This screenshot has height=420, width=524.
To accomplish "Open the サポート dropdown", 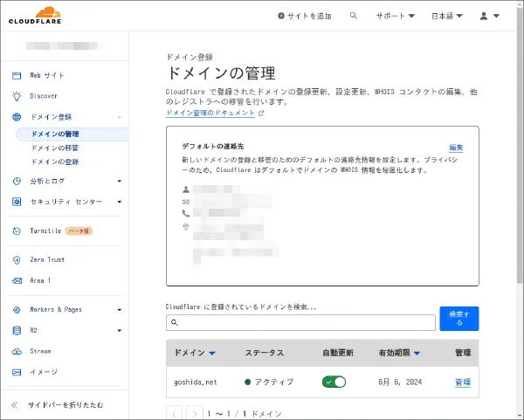I will 396,16.
